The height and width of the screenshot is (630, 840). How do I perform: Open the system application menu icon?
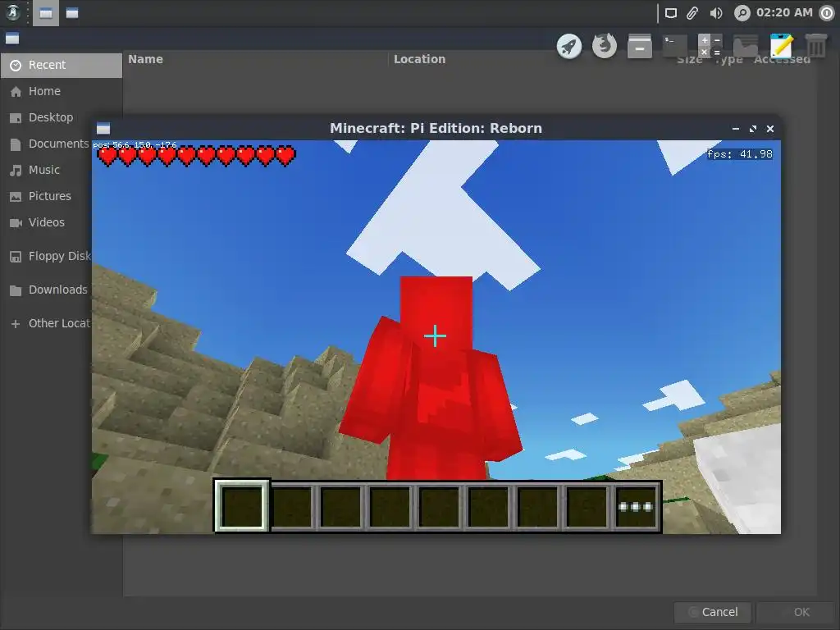coord(13,13)
